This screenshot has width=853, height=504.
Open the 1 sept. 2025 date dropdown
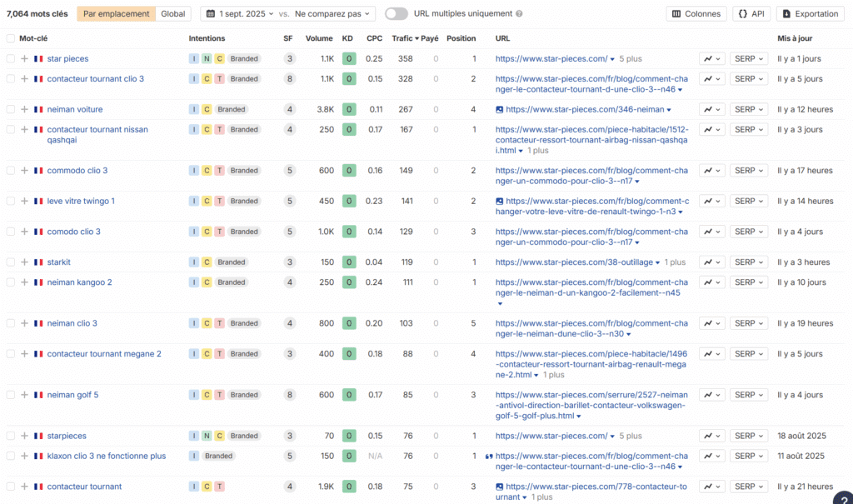point(240,13)
